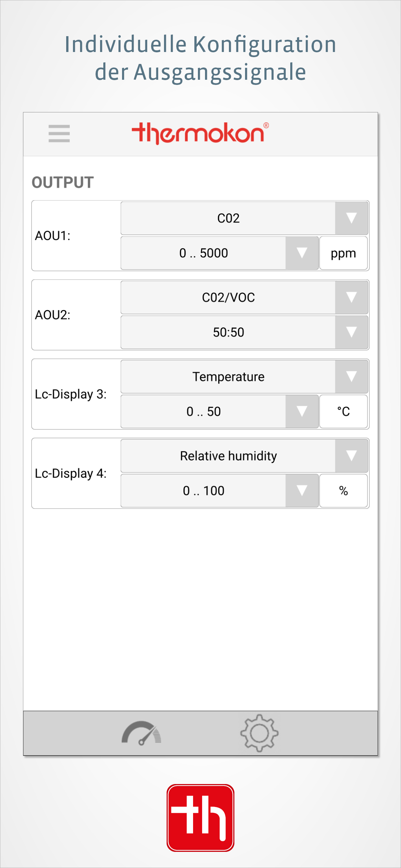The width and height of the screenshot is (401, 868).
Task: Click the arrow on the Temperature selector
Action: tap(352, 377)
